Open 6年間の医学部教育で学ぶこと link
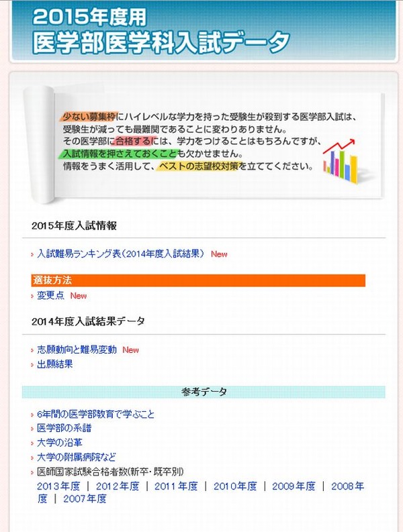 (95, 414)
